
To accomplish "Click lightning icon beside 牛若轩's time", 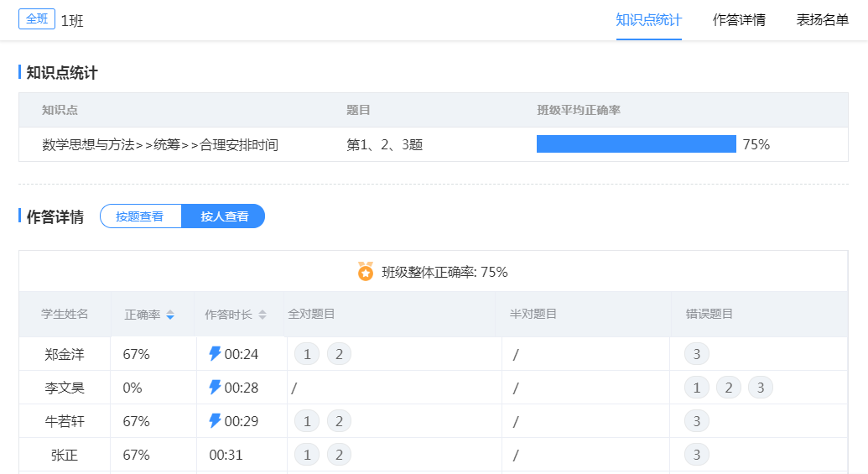I will tap(215, 421).
